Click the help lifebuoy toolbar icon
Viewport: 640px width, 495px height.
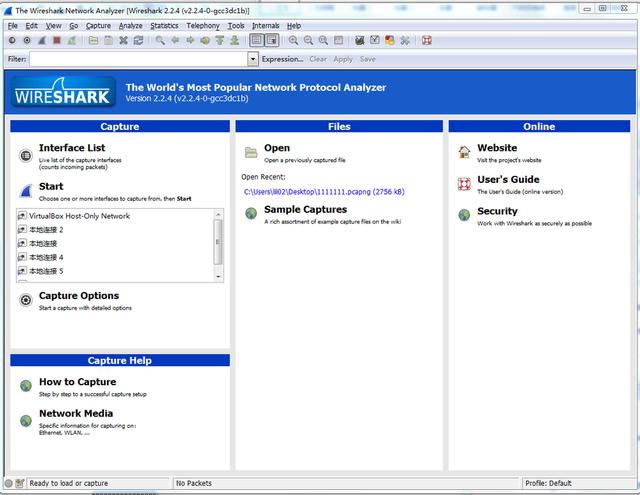click(x=427, y=40)
